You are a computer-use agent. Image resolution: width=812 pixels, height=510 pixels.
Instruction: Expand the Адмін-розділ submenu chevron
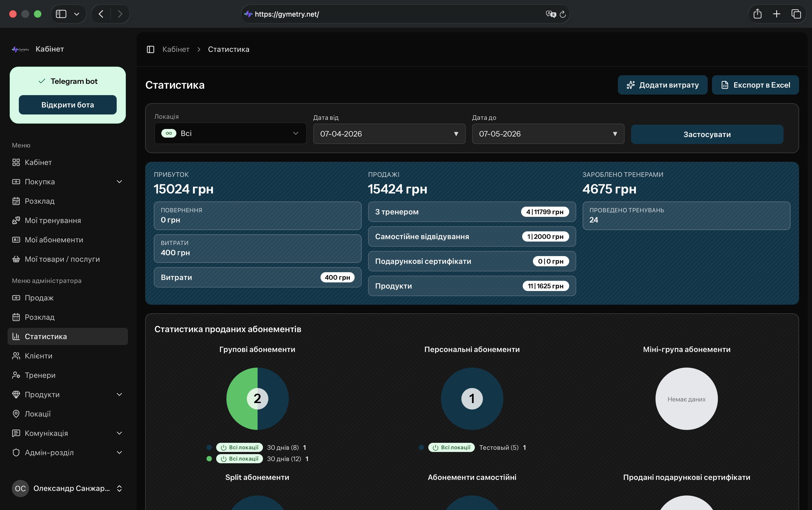[119, 452]
